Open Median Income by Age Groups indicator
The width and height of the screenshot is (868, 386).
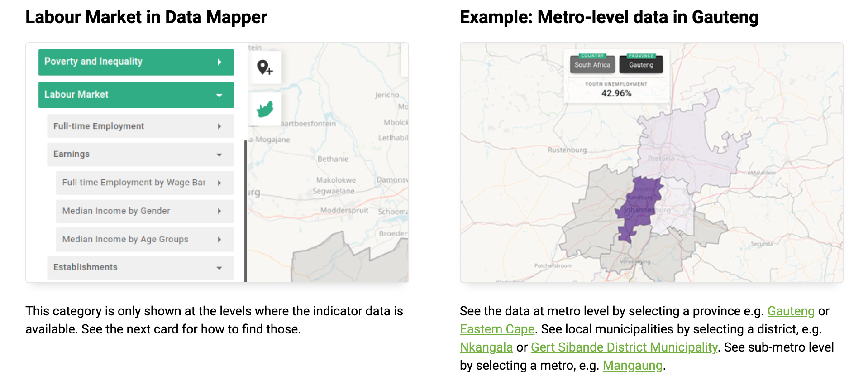pos(145,240)
